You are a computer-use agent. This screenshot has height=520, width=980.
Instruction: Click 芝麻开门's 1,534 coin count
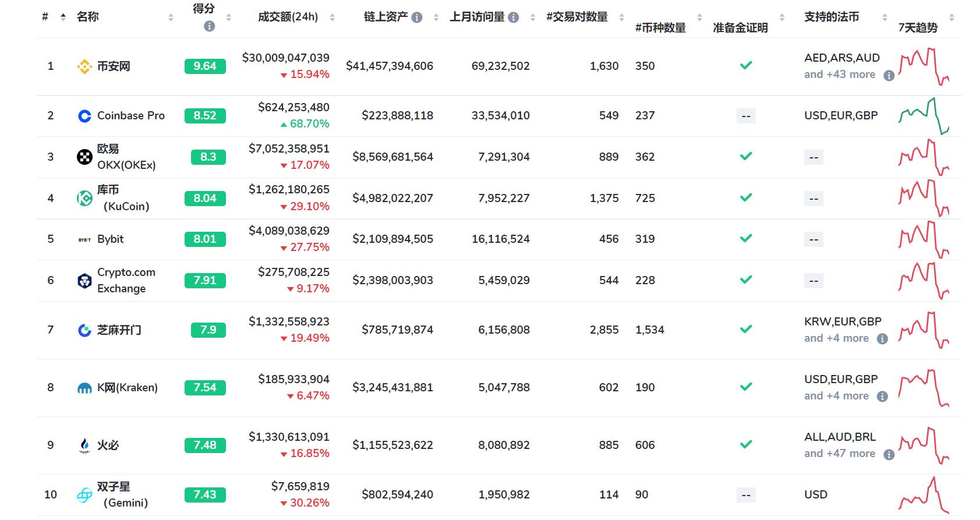coord(650,330)
